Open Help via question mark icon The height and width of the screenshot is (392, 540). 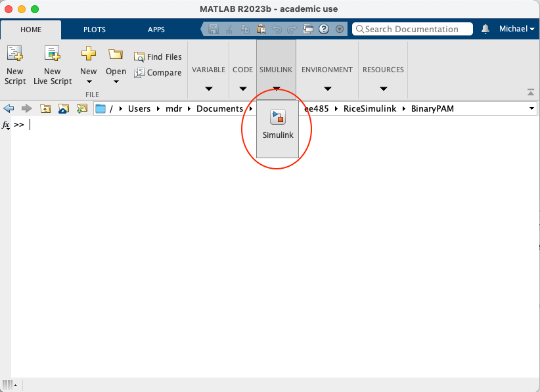coord(324,29)
